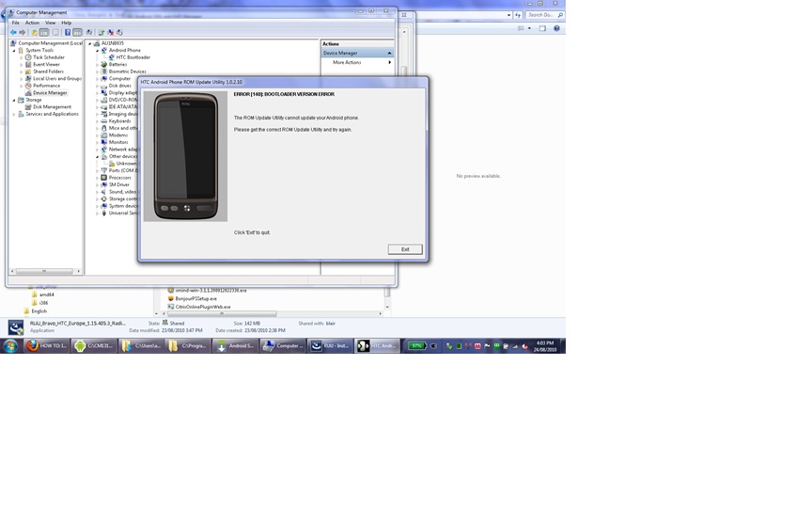Select Disk Management under Storage

[52, 107]
